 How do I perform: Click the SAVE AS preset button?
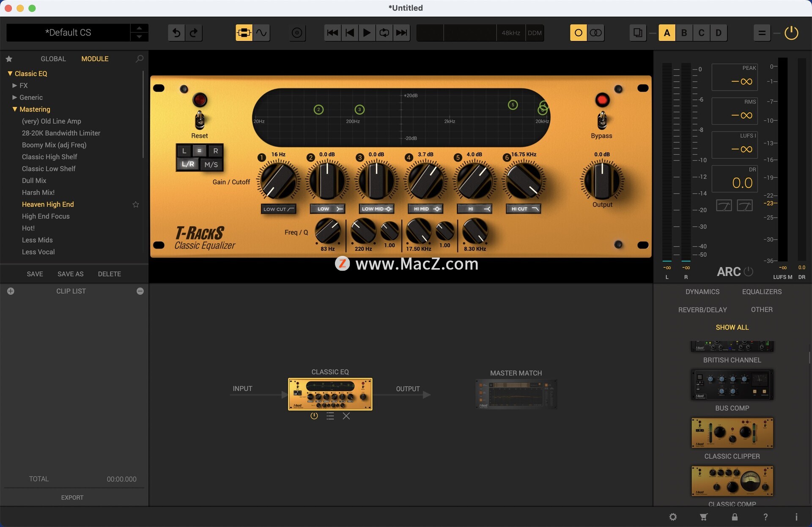(x=71, y=274)
